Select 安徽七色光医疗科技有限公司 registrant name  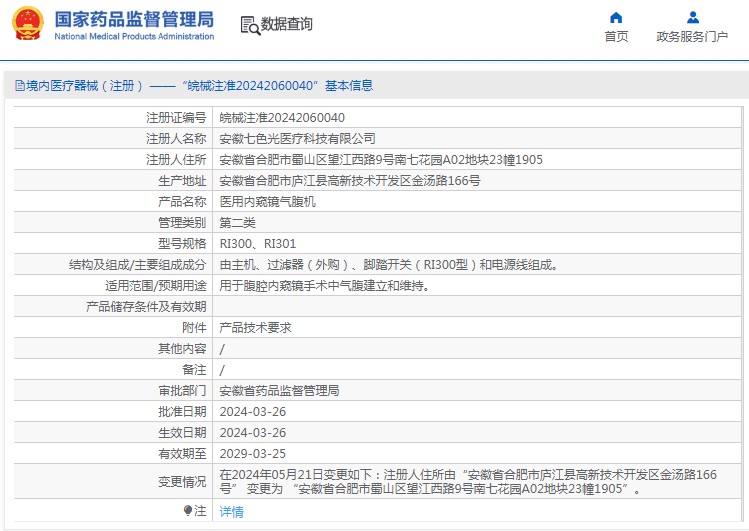tap(297, 138)
